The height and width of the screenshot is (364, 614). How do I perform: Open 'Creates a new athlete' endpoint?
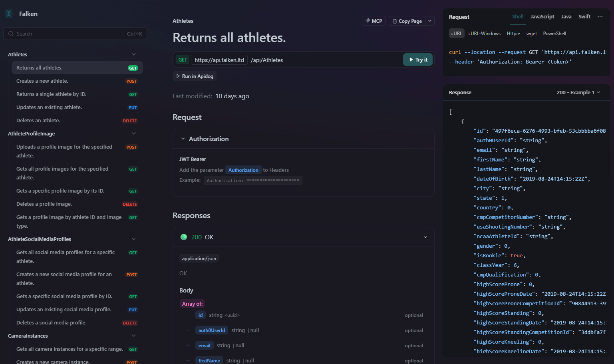click(x=42, y=81)
